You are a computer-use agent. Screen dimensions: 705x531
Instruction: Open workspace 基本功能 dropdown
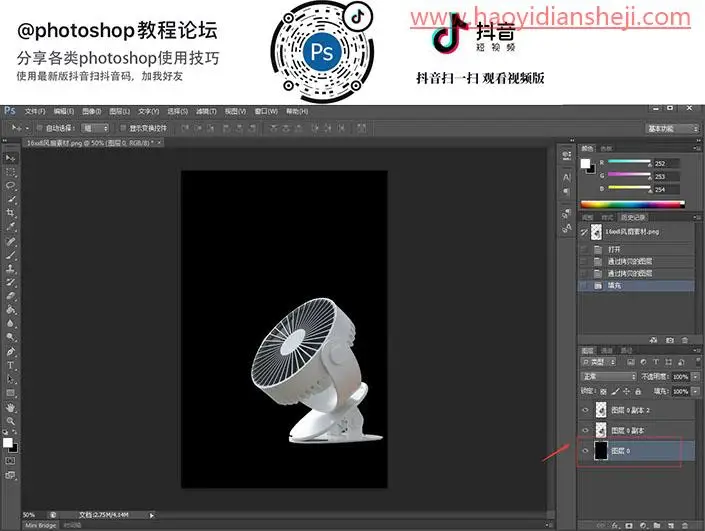(672, 129)
